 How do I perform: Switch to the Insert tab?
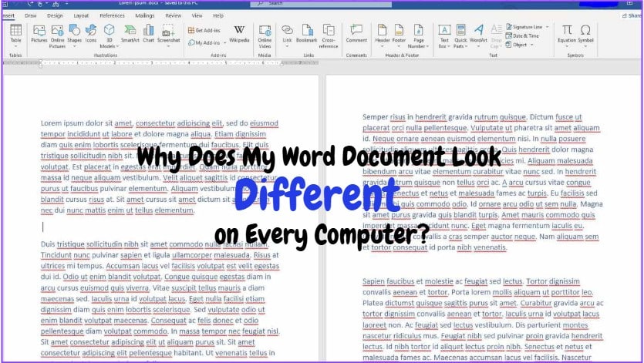(8, 15)
